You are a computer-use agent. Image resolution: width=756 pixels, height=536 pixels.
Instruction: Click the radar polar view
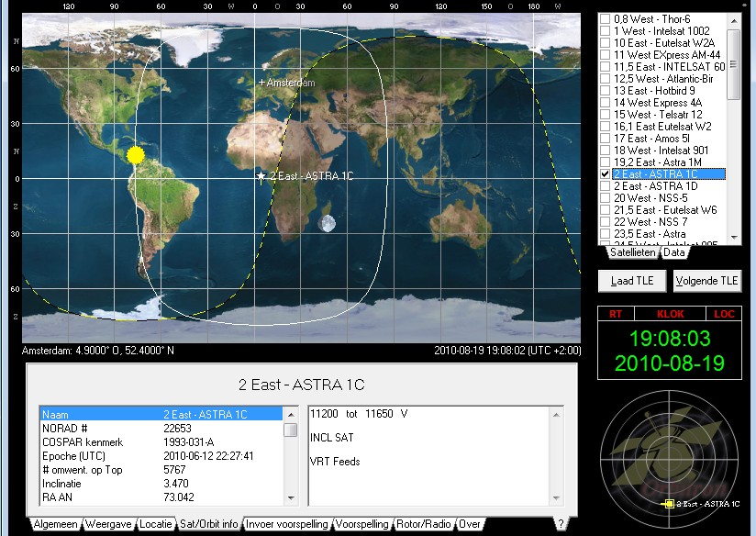[x=669, y=459]
